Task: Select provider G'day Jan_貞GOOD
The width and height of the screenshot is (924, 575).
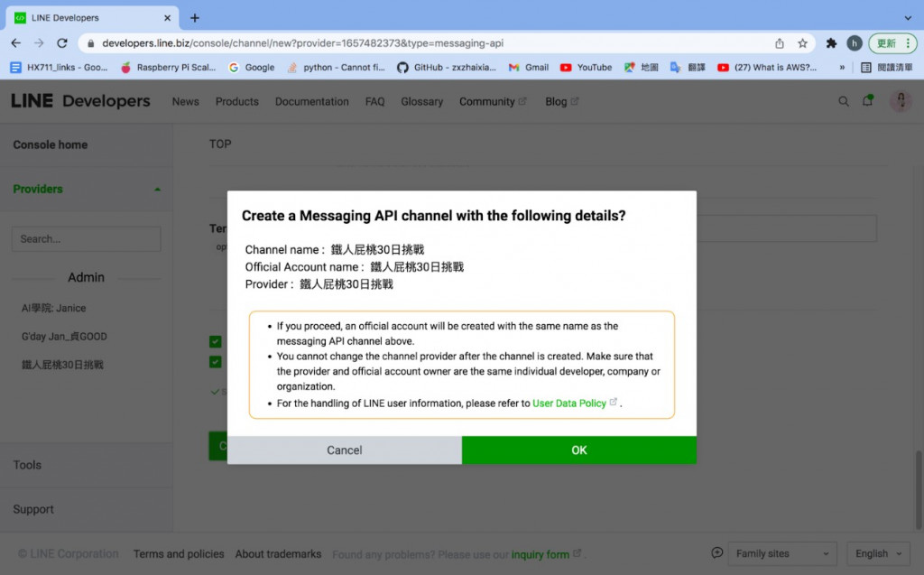Action: [64, 336]
